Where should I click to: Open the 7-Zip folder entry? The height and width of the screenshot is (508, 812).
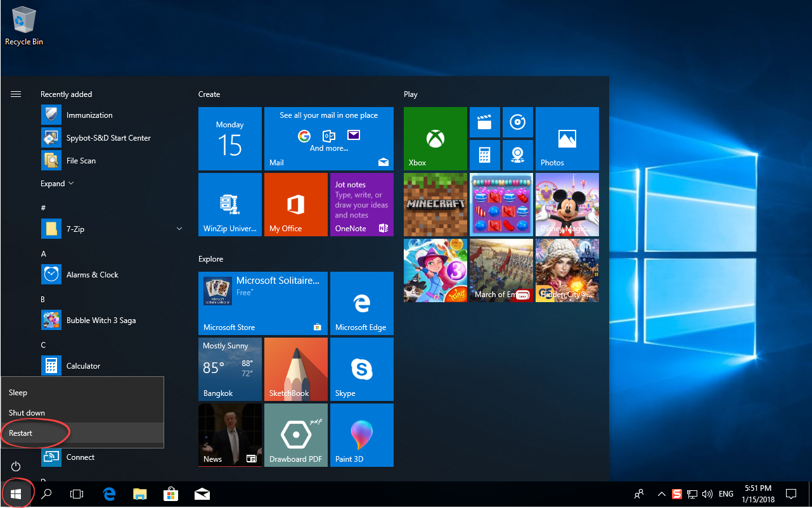click(111, 229)
